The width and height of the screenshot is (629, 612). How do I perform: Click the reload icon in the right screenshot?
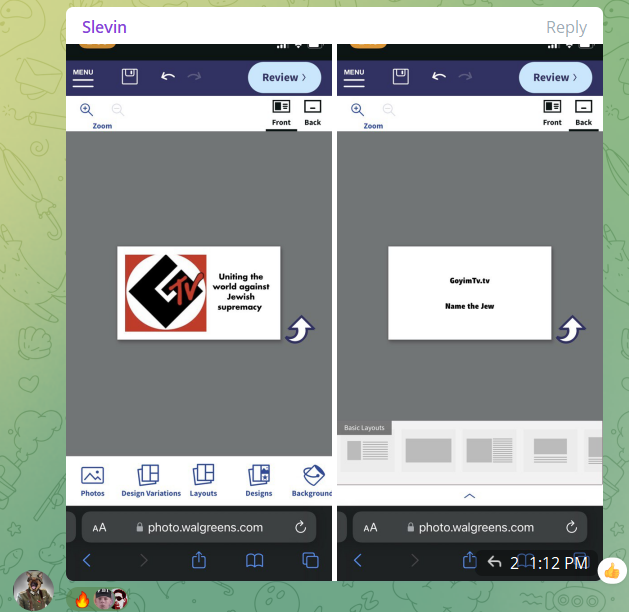tap(572, 527)
